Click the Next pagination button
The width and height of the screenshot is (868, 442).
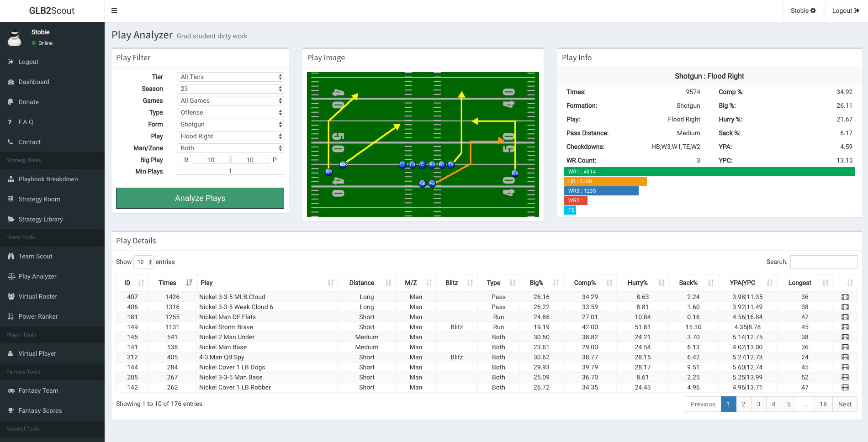(844, 404)
